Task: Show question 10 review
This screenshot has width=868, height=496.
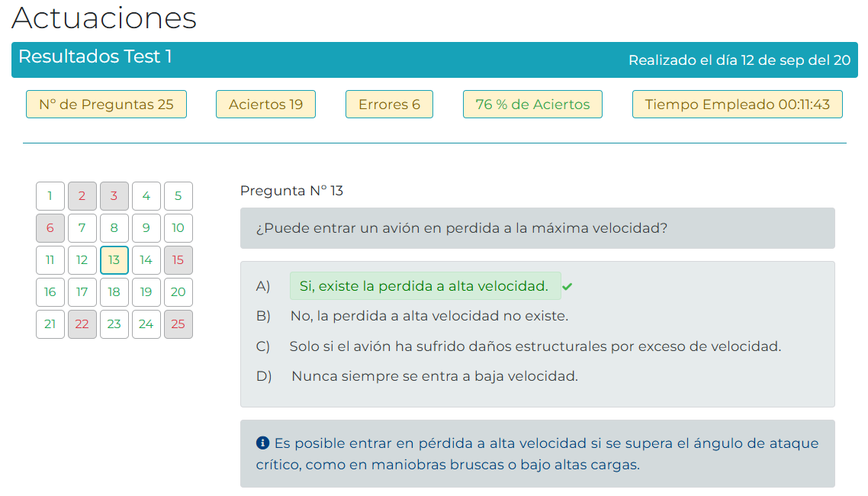Action: 178,228
